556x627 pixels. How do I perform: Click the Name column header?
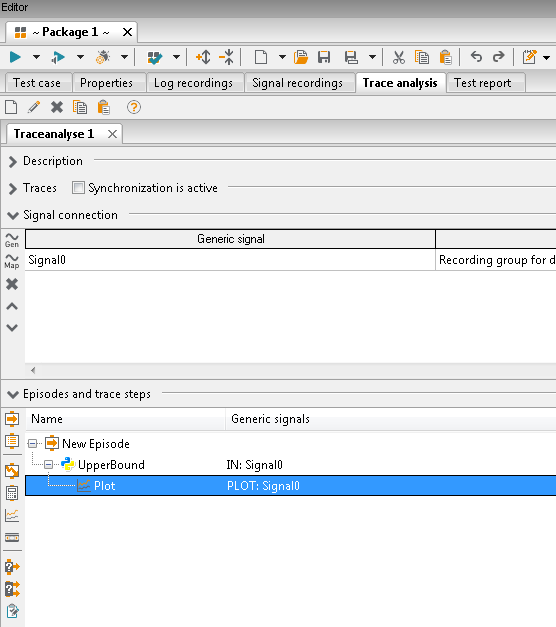(x=126, y=419)
